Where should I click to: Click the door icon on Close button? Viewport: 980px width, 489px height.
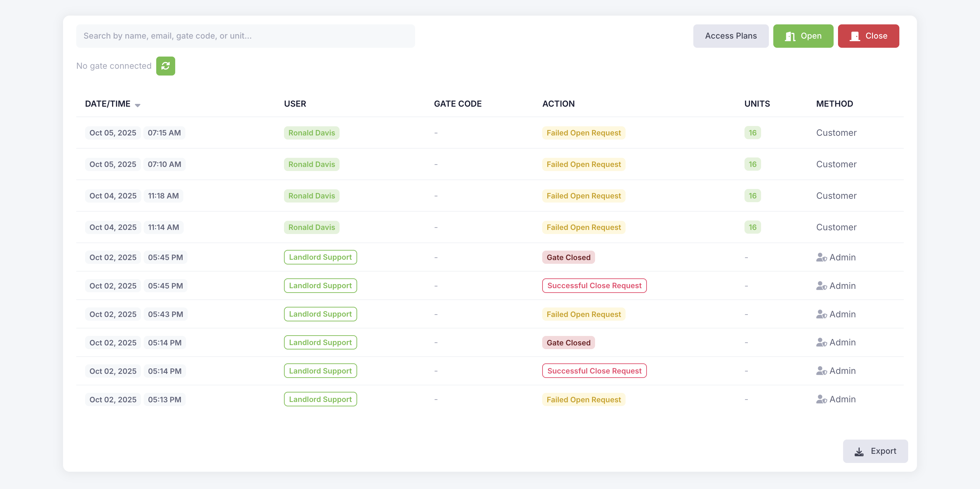(855, 36)
